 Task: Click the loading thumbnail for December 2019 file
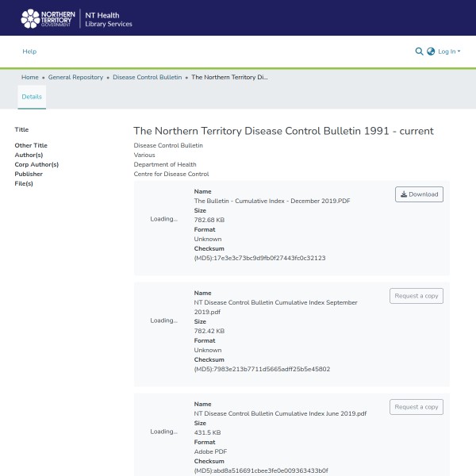(x=163, y=219)
